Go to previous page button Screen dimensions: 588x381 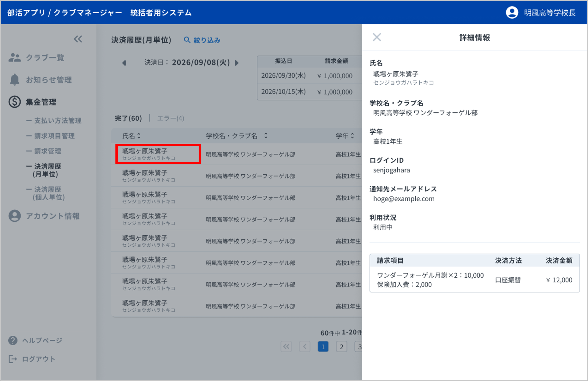click(x=305, y=347)
